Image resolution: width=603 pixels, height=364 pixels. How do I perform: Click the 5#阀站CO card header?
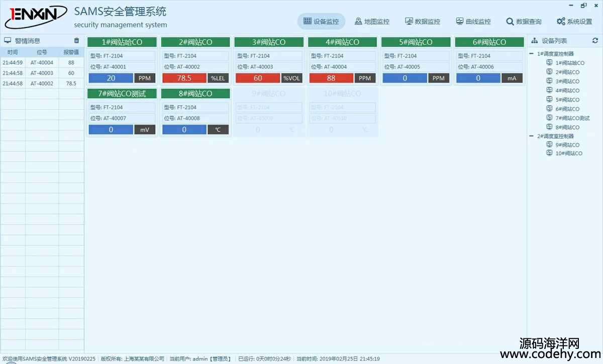(x=416, y=42)
